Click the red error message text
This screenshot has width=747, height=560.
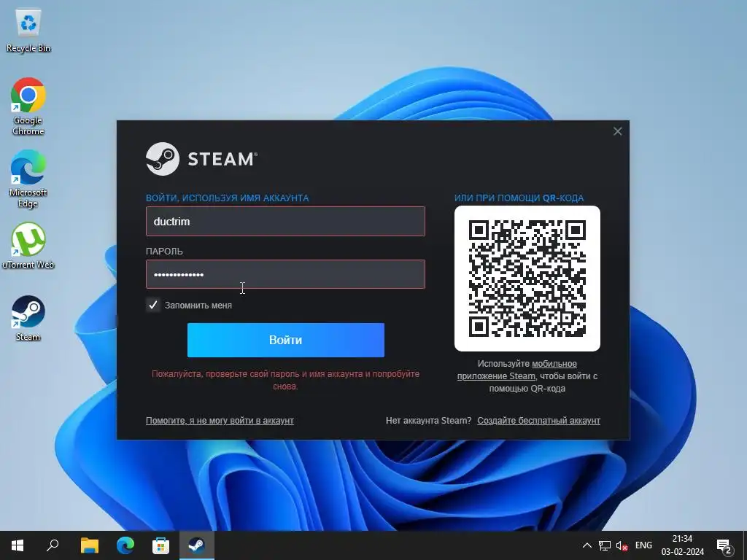point(285,380)
